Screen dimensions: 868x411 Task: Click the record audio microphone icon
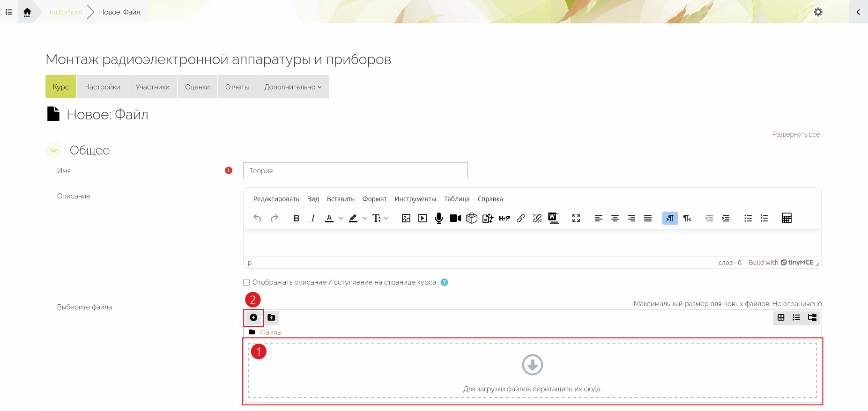(438, 218)
